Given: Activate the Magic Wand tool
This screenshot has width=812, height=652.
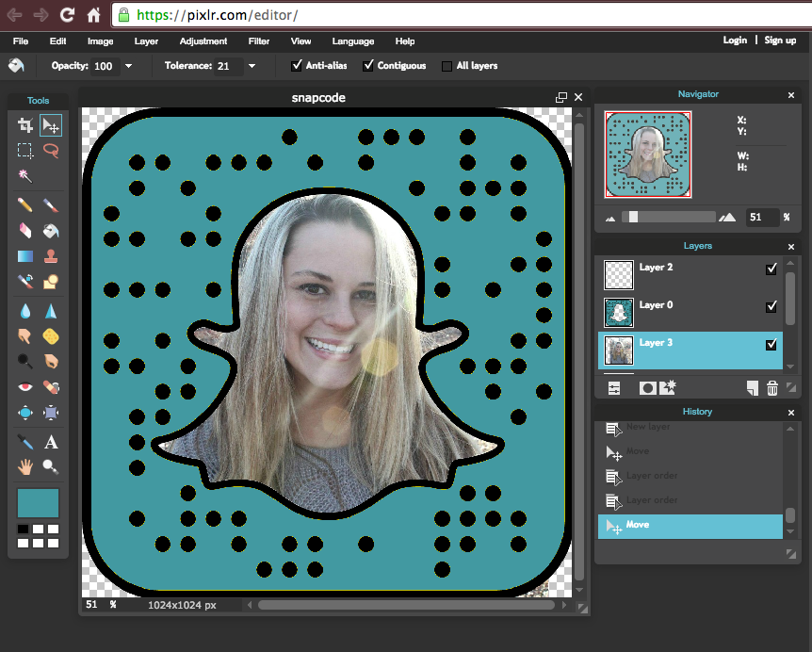Looking at the screenshot, I should (24, 176).
